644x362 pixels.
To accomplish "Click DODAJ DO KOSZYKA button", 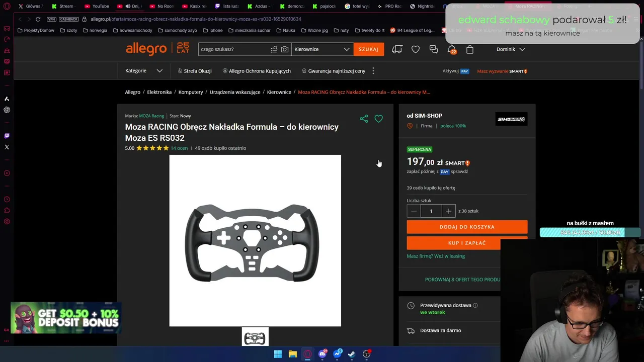I will coord(467,227).
